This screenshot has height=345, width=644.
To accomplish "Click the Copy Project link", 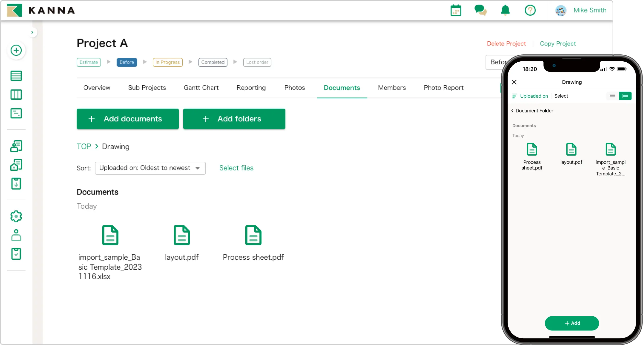I will click(558, 43).
